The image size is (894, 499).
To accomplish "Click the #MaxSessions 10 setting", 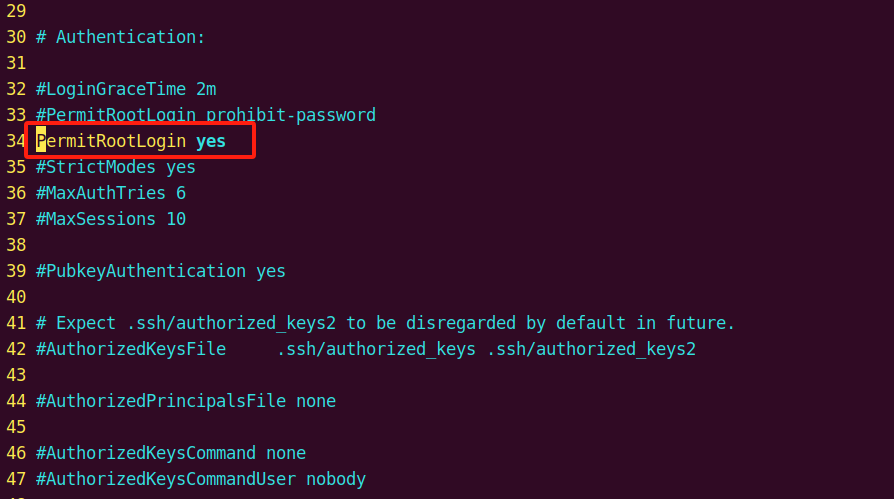I will [110, 219].
